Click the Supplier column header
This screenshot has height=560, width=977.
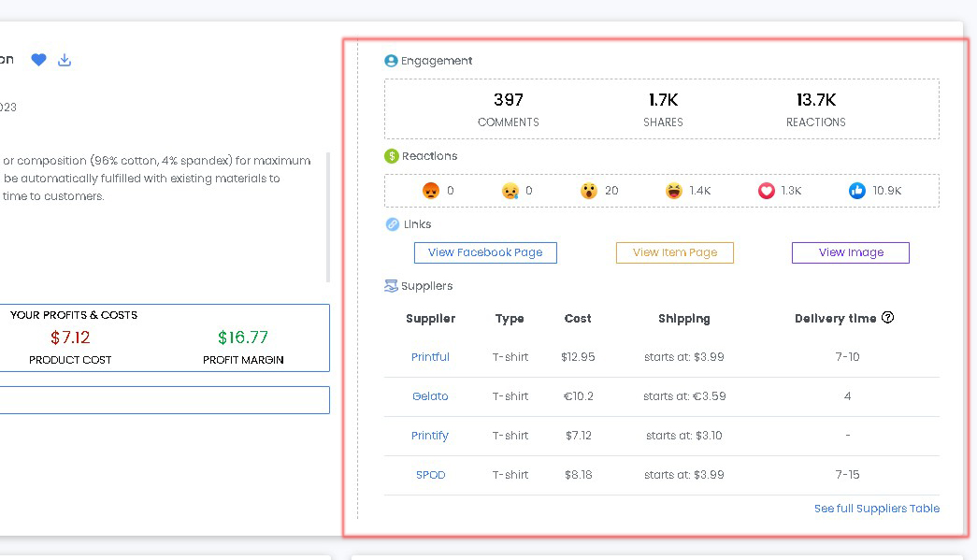[431, 318]
